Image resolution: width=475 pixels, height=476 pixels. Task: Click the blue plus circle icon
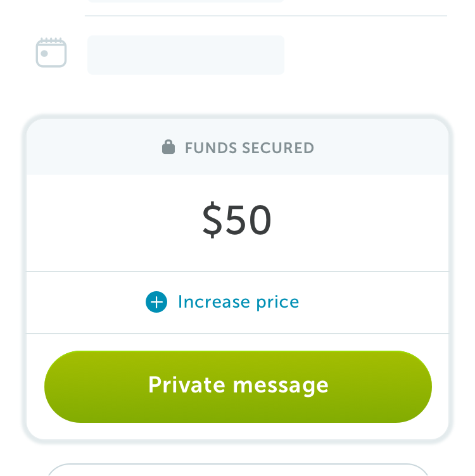[156, 302]
